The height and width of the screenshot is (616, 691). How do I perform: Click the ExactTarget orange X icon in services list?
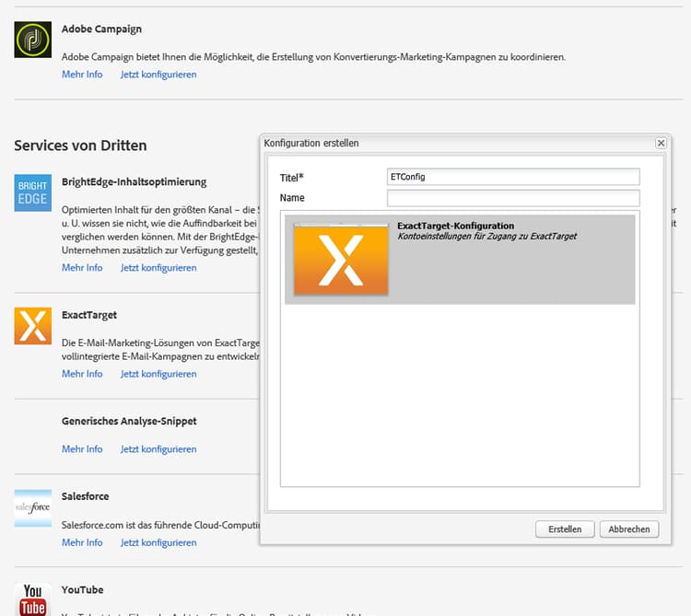tap(32, 326)
